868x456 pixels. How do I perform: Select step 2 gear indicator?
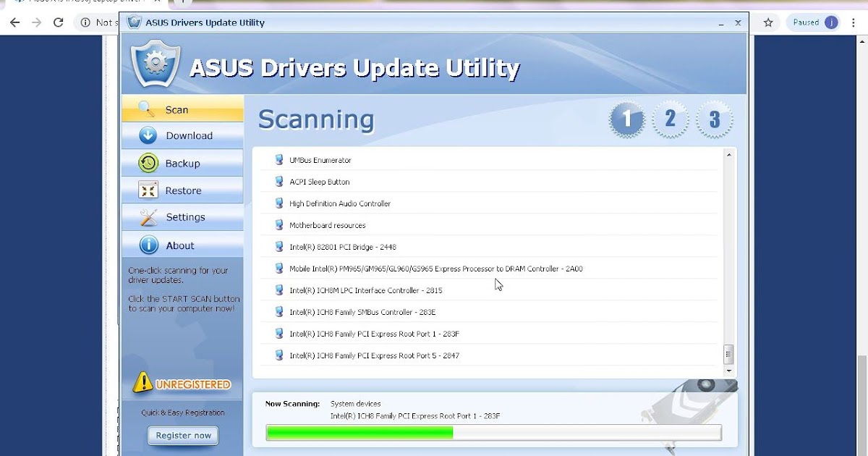pyautogui.click(x=670, y=119)
